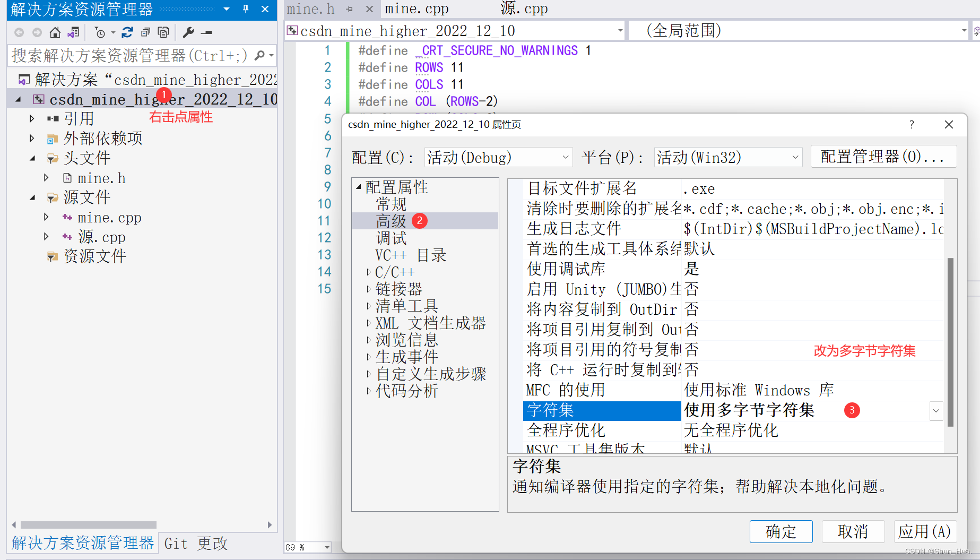Click the Solution Explorer horizontal scrollbar thumb
The height and width of the screenshot is (560, 980).
click(88, 525)
